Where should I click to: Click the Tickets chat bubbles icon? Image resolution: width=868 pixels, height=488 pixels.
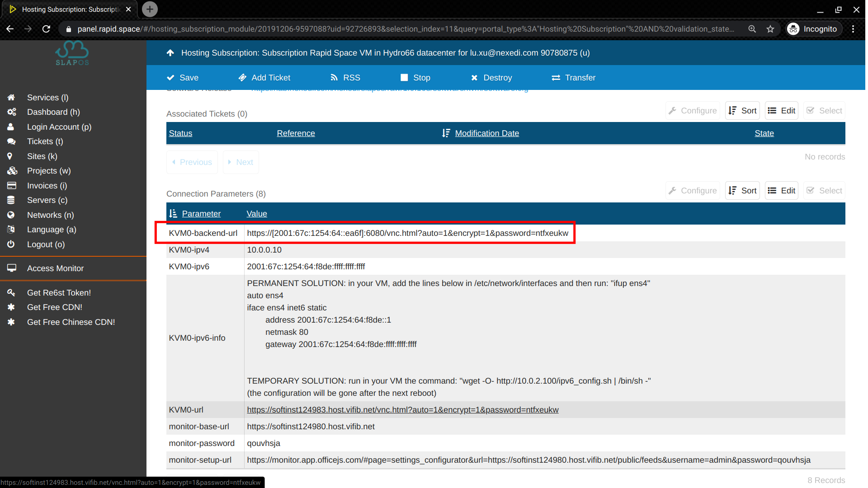tap(11, 141)
